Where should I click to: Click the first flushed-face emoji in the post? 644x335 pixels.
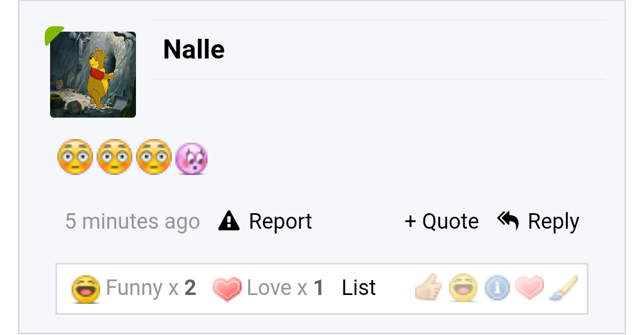(x=75, y=157)
